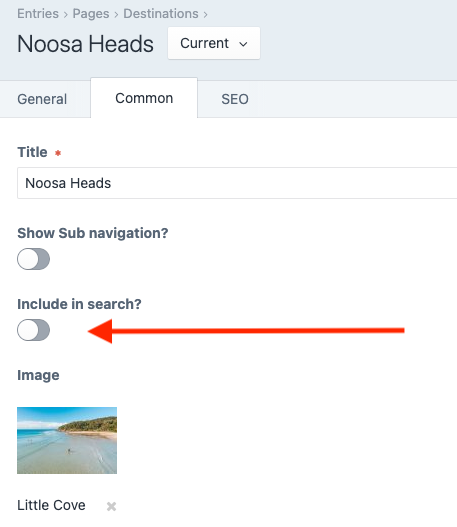Click the chevron arrow beside Current
The width and height of the screenshot is (457, 527).
(x=243, y=44)
